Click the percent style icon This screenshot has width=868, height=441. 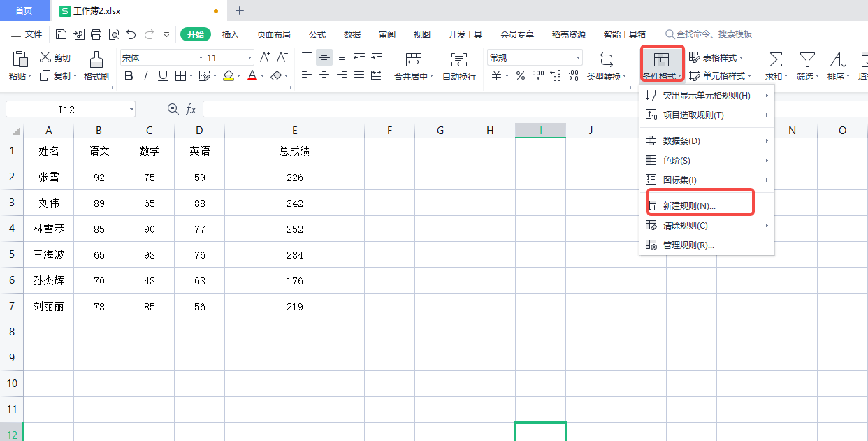520,76
